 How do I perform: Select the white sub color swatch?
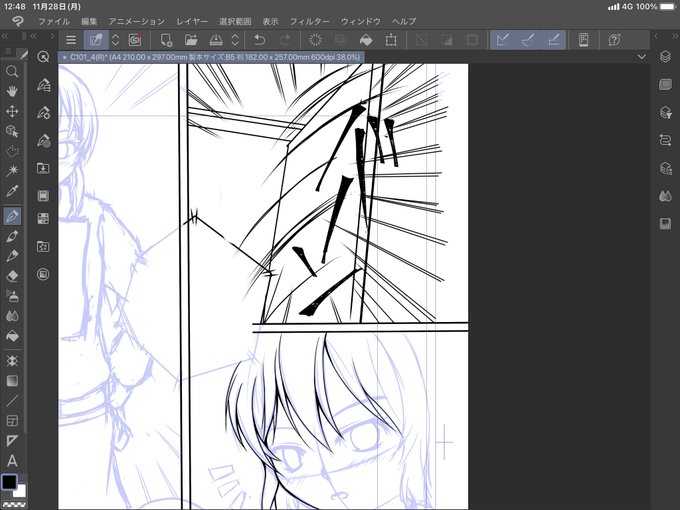[x=20, y=492]
